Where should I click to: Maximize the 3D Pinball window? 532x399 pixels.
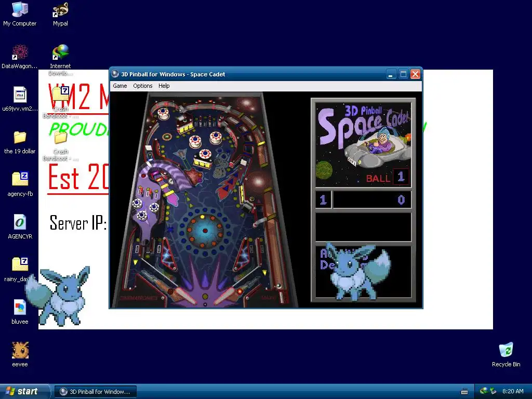click(403, 74)
